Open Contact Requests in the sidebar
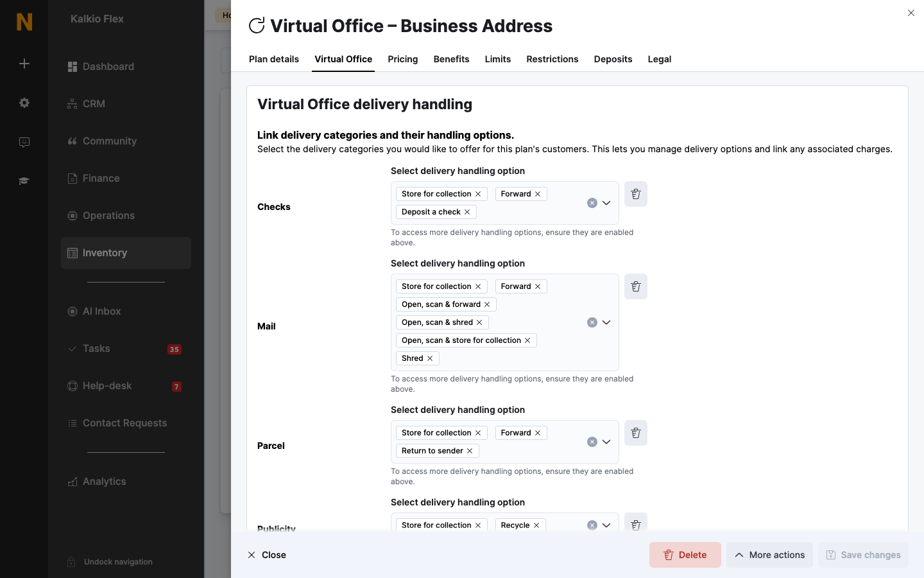 [x=126, y=423]
